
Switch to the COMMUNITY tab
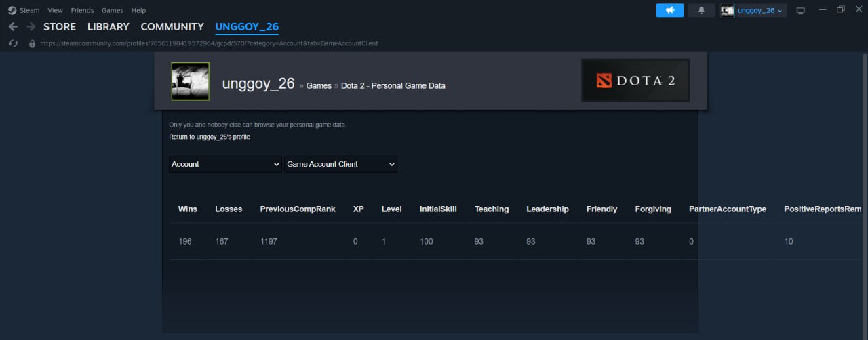click(172, 27)
